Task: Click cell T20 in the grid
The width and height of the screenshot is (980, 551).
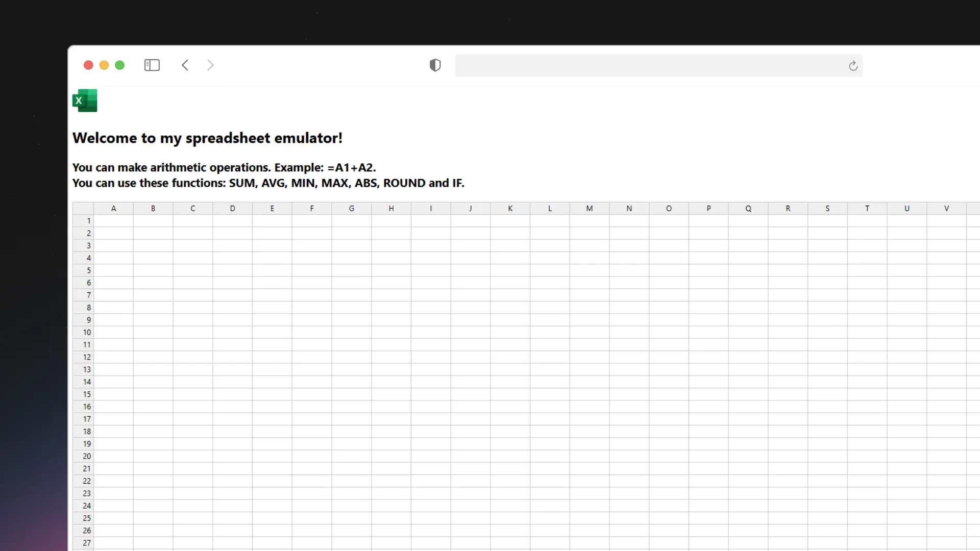Action: tap(867, 456)
